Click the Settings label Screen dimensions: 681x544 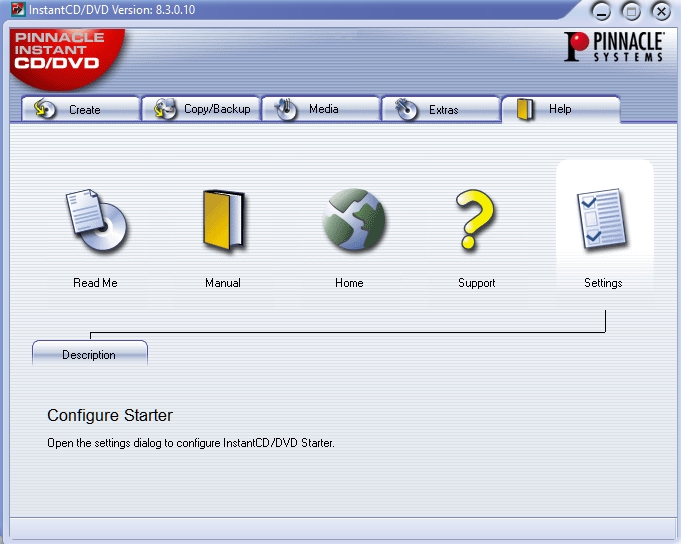(603, 283)
